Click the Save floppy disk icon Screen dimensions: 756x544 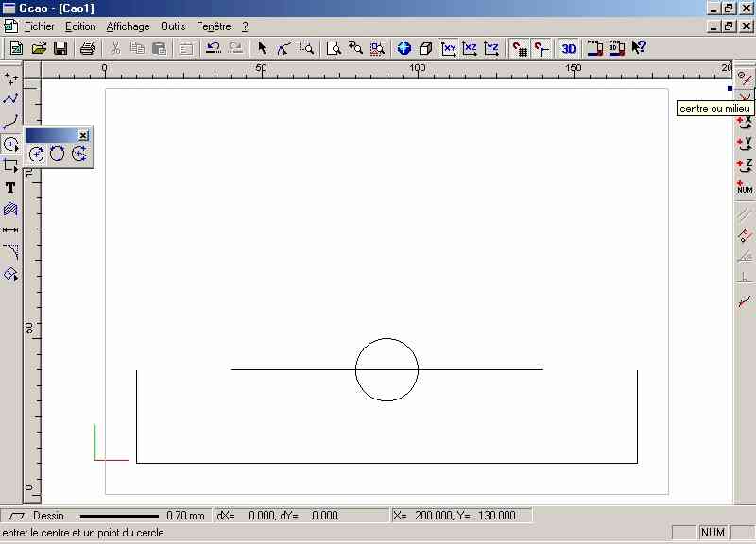click(x=60, y=48)
